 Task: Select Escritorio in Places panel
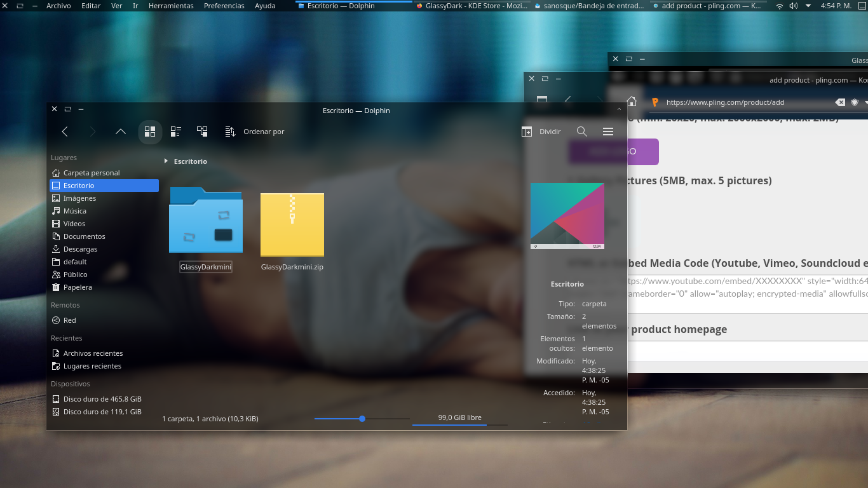(x=104, y=186)
